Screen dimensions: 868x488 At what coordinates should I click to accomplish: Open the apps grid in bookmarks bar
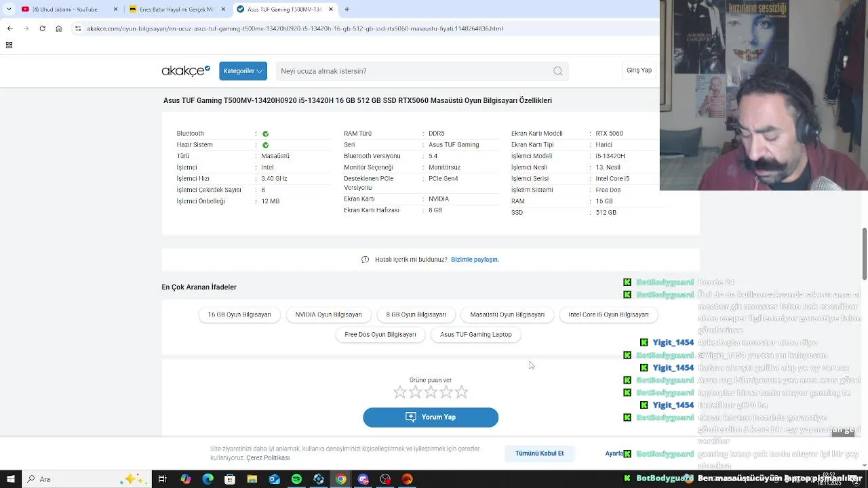point(9,45)
